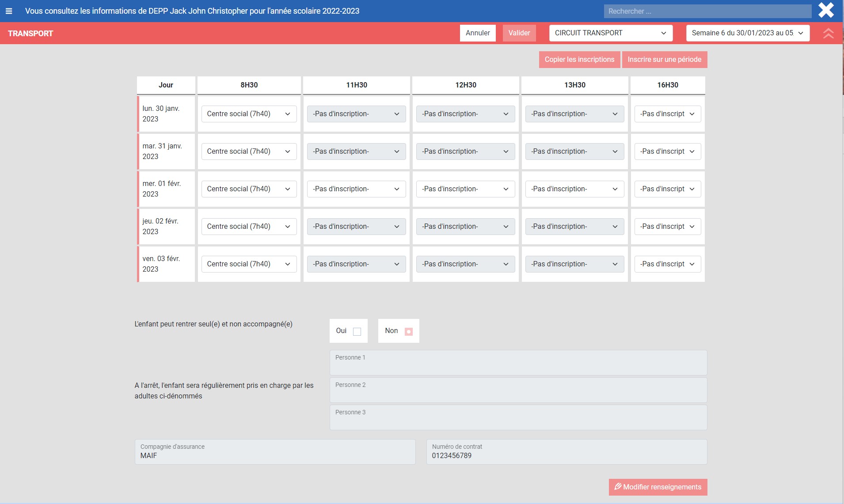Screen dimensions: 844x504
Task: Select the Non checkbox
Action: pyautogui.click(x=408, y=331)
